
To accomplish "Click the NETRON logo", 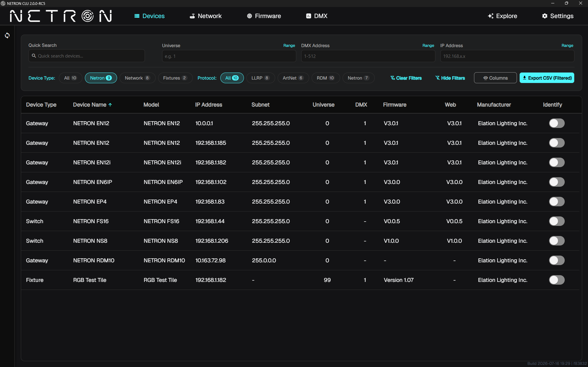I will 61,16.
